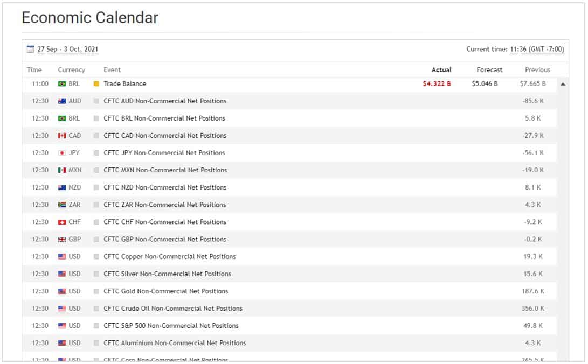Click the Switzerland flag next to CHF

point(62,222)
